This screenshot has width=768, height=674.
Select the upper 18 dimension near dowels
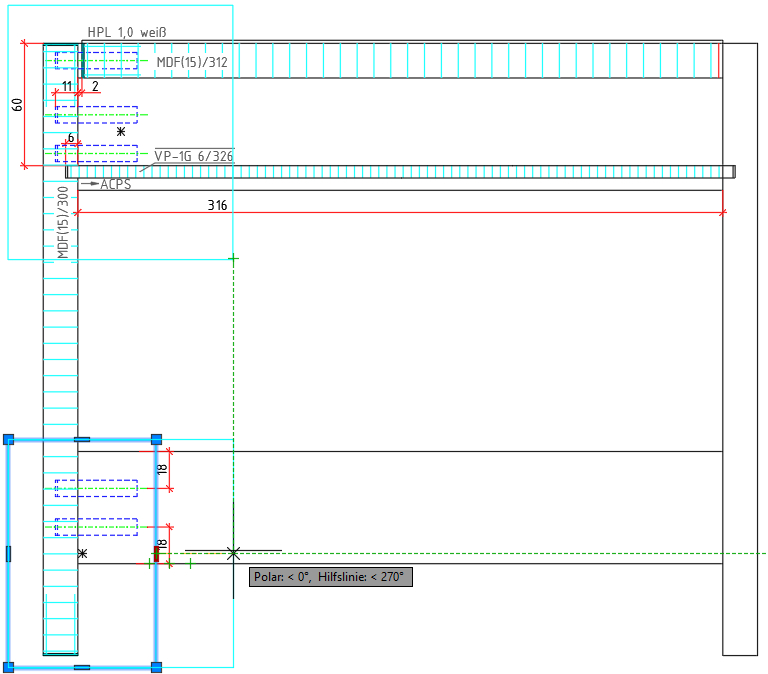click(161, 468)
